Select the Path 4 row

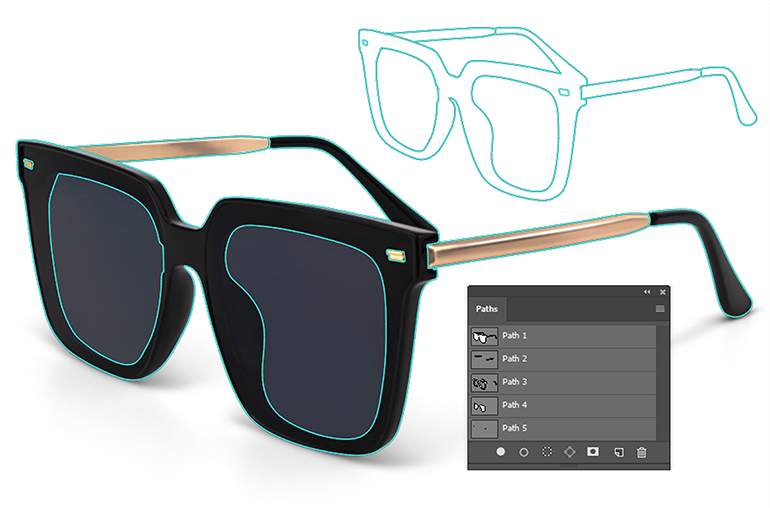563,405
